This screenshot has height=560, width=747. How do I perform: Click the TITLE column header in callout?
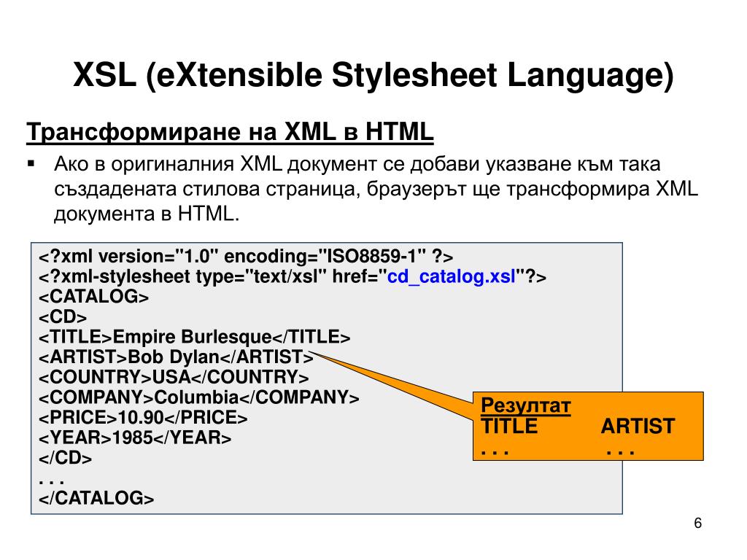point(510,427)
